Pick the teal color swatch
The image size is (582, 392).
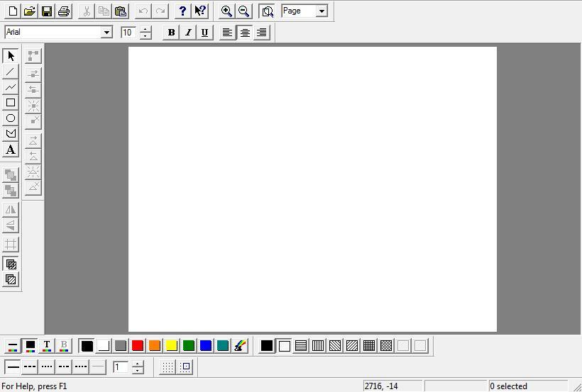tap(223, 346)
